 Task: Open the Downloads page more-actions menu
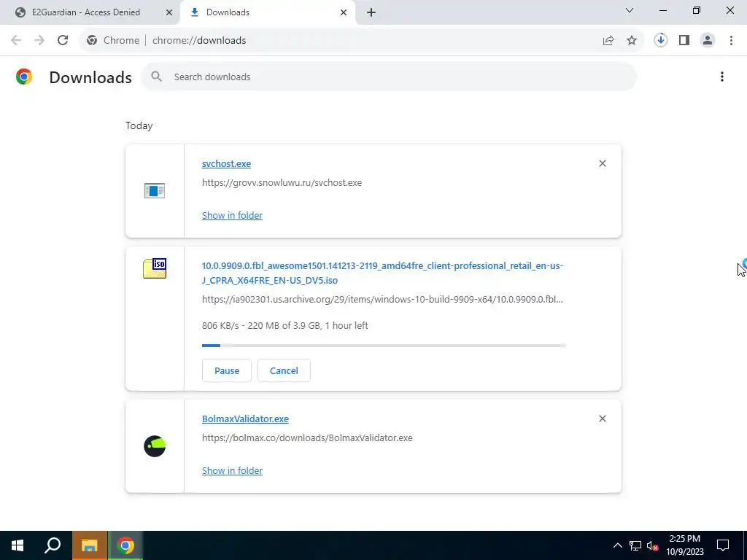tap(721, 77)
